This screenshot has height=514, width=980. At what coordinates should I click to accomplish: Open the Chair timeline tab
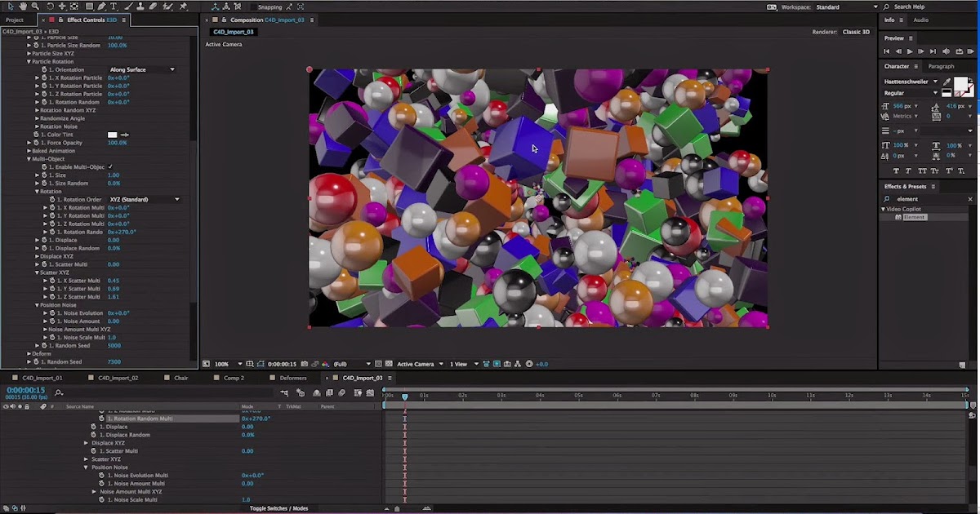[181, 378]
